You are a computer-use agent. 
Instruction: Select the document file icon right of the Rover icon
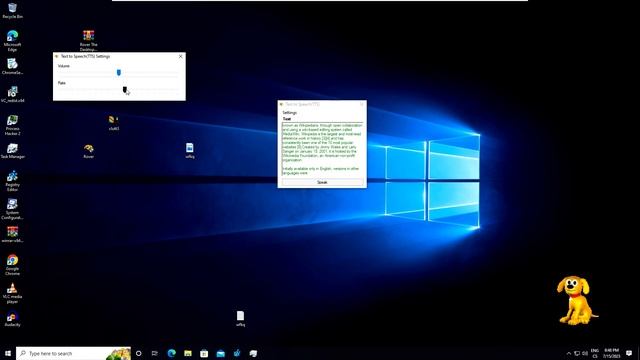(x=190, y=150)
